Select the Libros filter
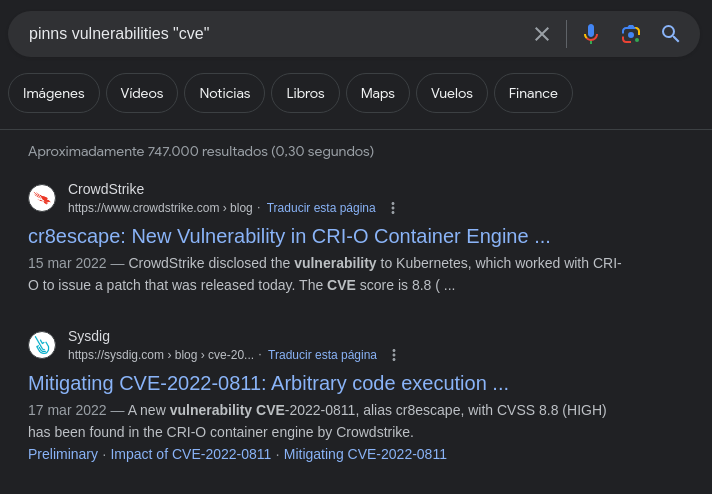 (x=305, y=93)
